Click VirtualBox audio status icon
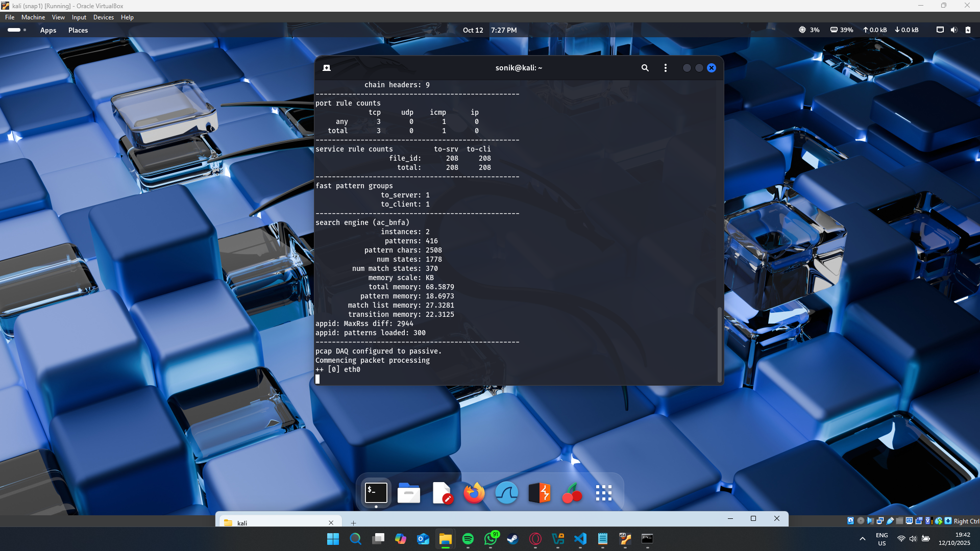Viewport: 980px width, 551px height. tap(870, 521)
